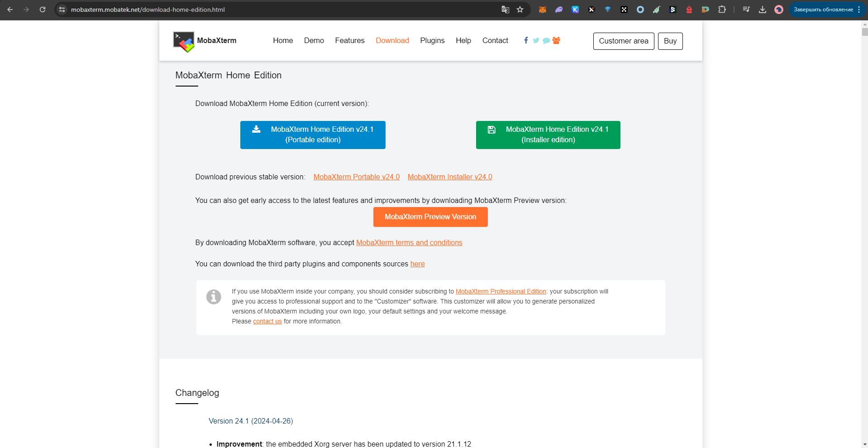Open MobaXterm terms and conditions link
The width and height of the screenshot is (868, 448).
[409, 243]
